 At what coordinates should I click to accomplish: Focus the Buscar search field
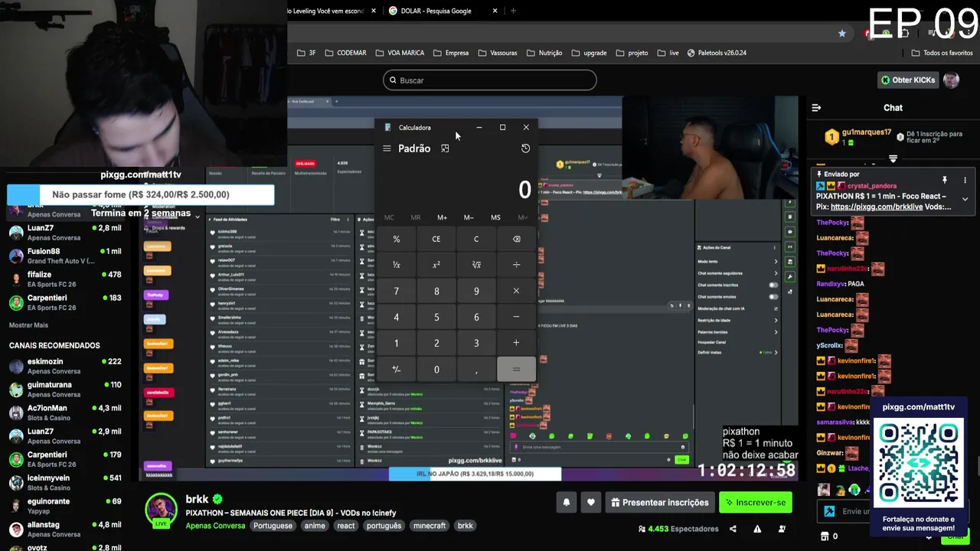click(490, 80)
